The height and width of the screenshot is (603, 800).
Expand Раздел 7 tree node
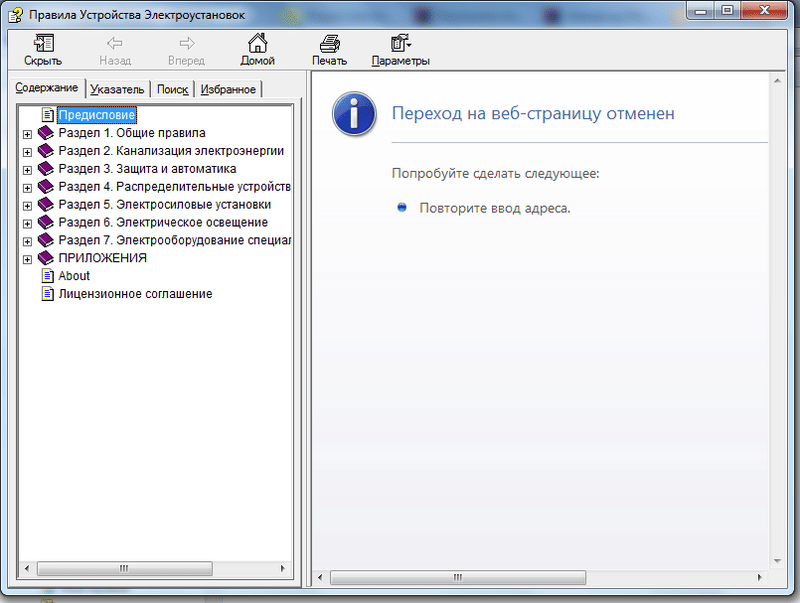[x=27, y=241]
